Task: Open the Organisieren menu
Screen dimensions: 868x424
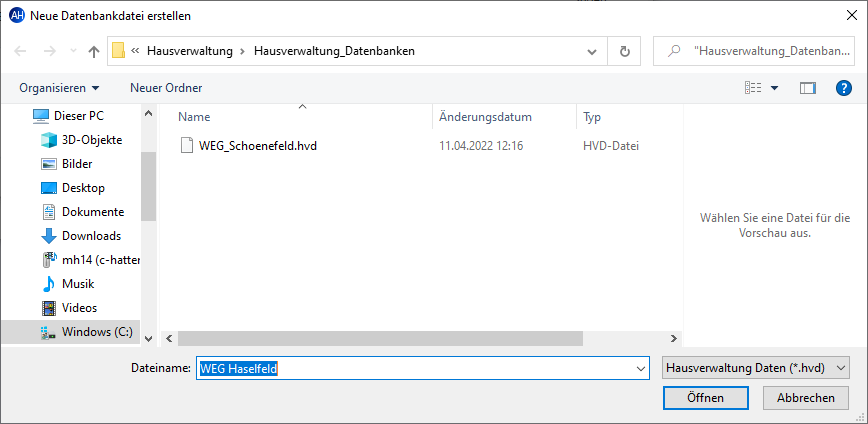Action: click(x=59, y=88)
